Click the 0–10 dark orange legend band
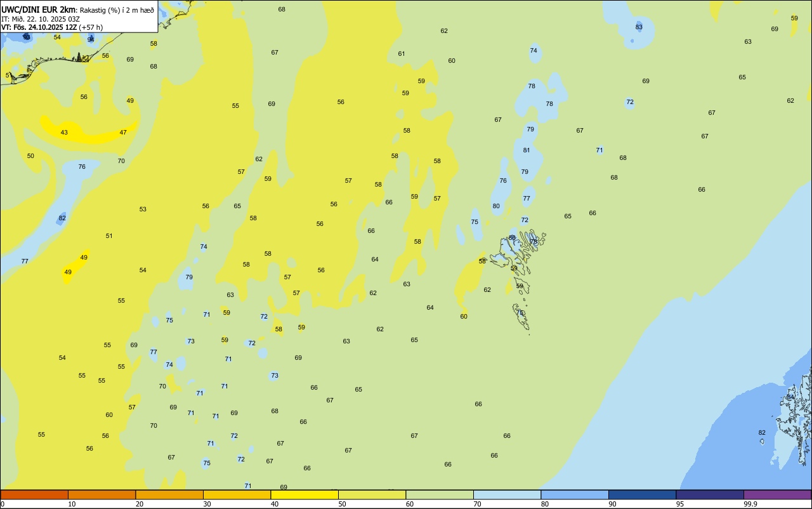812x509 pixels. [x=34, y=494]
